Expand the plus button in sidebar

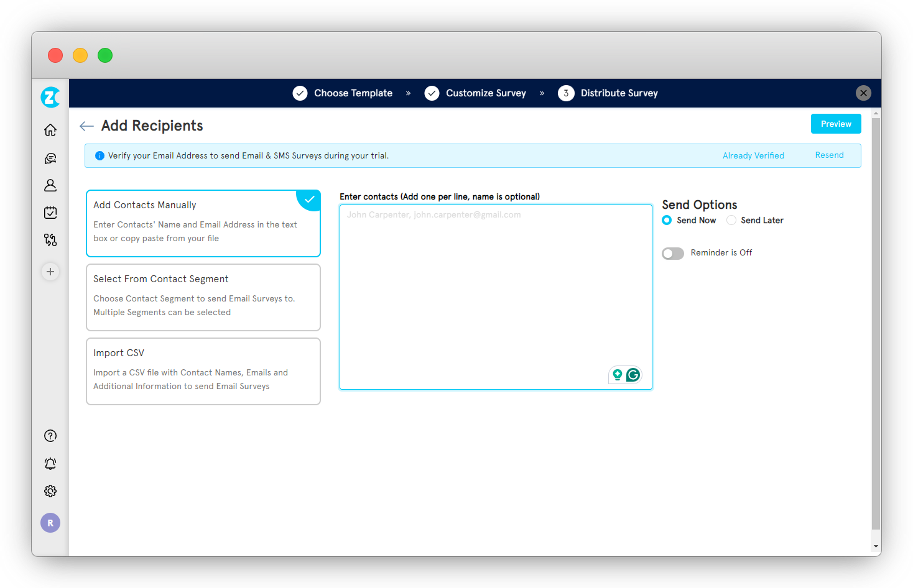pos(50,272)
